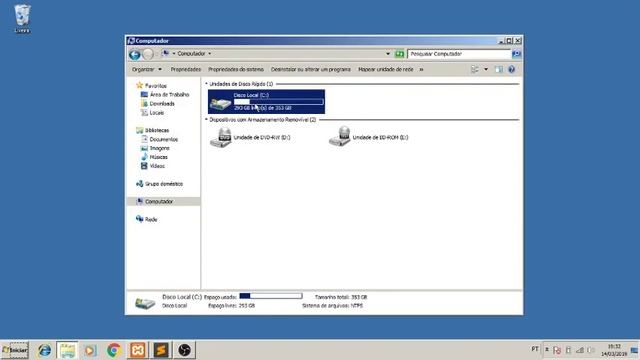
Task: Click the search magnifier button
Action: click(x=516, y=54)
